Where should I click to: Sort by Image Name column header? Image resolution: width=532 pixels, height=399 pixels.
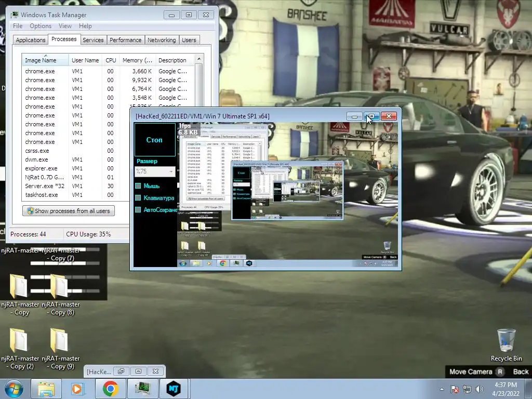tap(45, 60)
